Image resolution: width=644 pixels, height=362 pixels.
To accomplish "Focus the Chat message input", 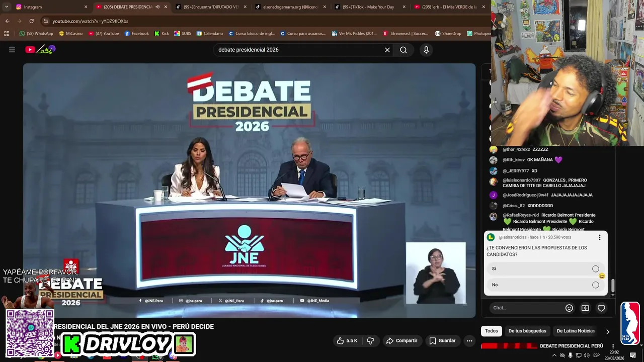I will 526,308.
